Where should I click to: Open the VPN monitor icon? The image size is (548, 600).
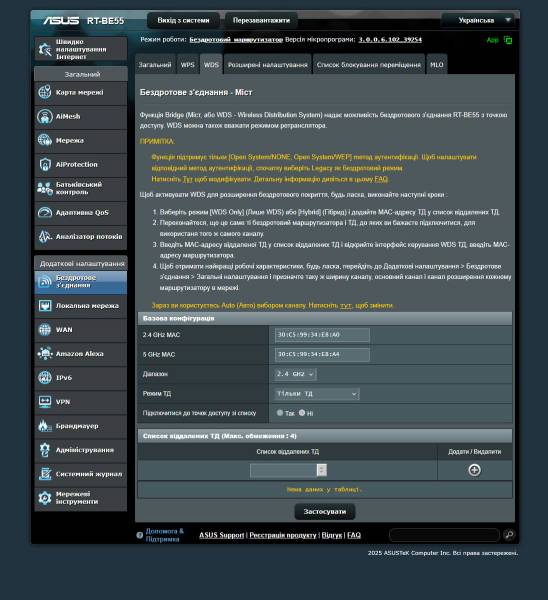(45, 402)
